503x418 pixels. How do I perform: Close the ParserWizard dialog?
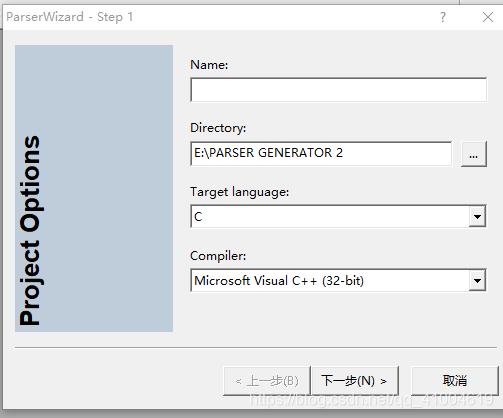488,17
